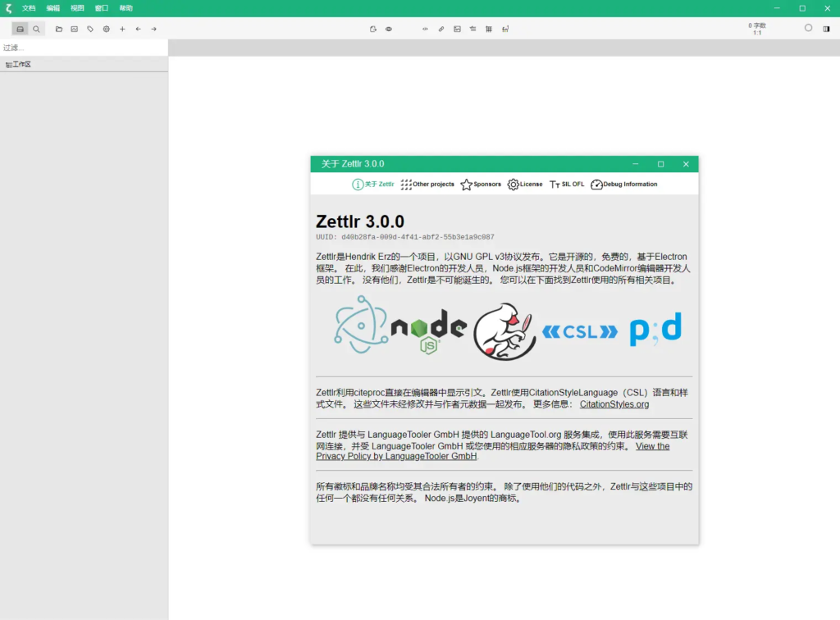Open Pomodoro timer circle icon

(808, 28)
